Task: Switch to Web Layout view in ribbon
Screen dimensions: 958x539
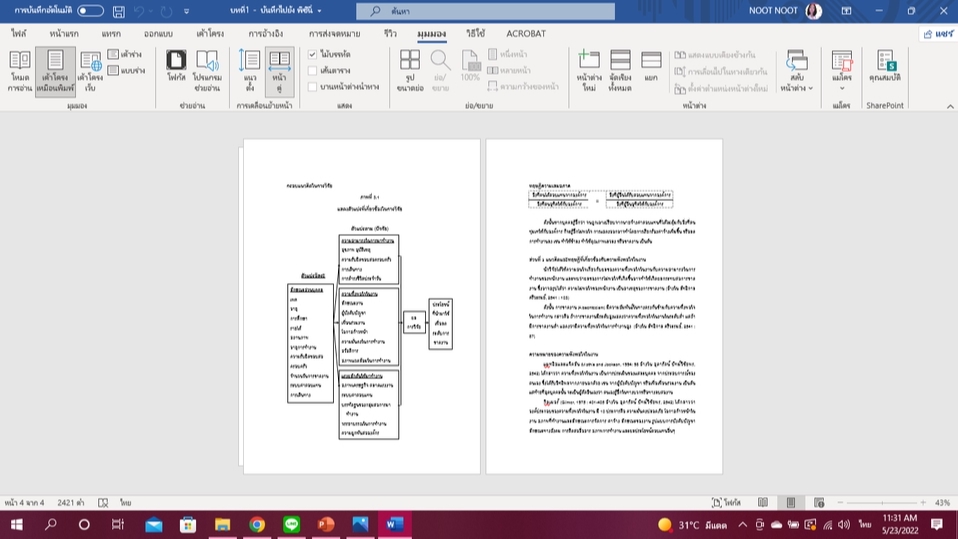Action: point(90,71)
